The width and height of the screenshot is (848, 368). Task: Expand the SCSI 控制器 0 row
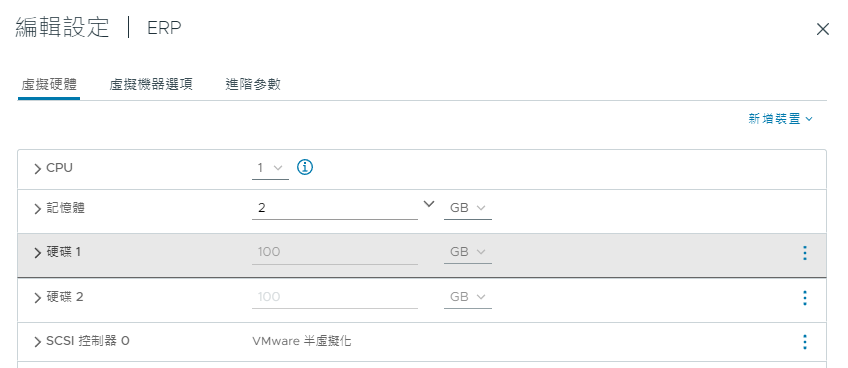click(x=37, y=341)
